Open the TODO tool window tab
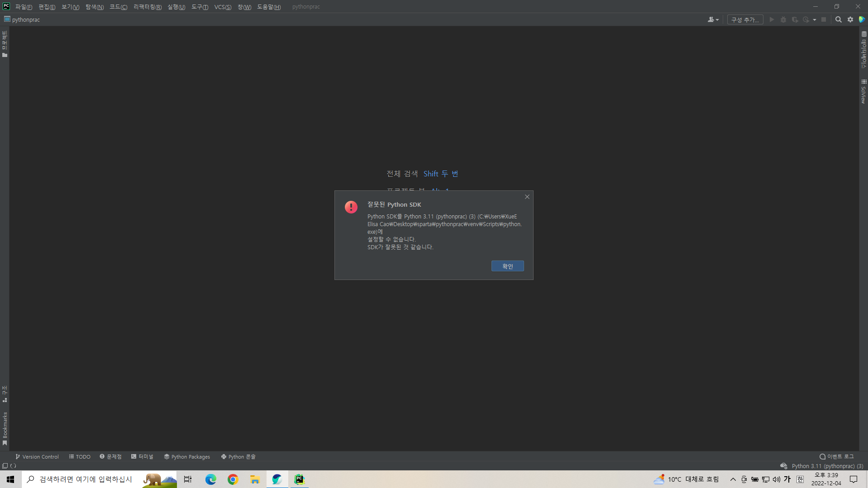Image resolution: width=868 pixels, height=488 pixels. pyautogui.click(x=80, y=457)
